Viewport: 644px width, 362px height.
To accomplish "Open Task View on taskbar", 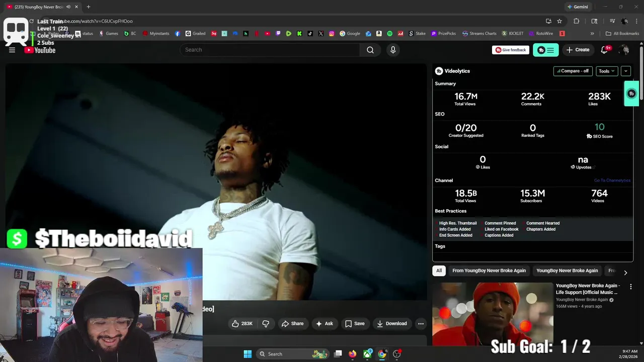I will [338, 354].
